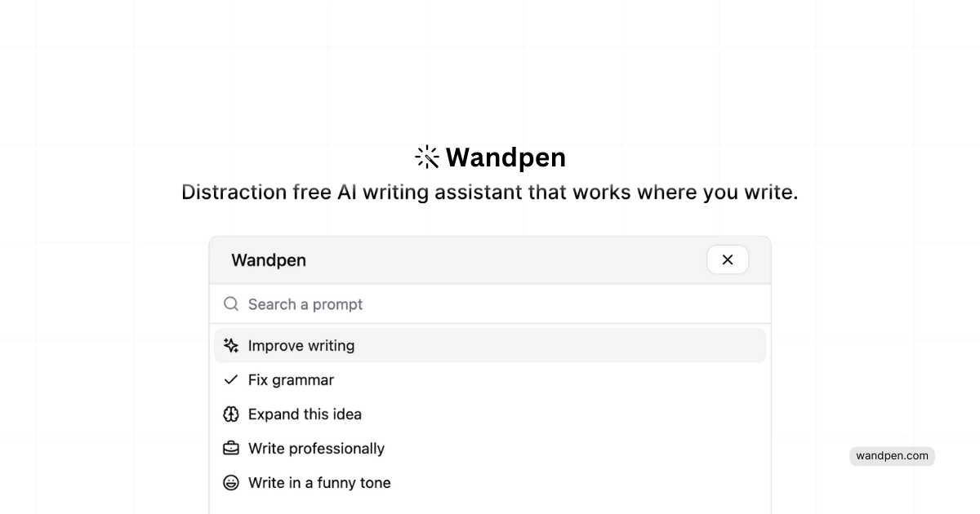This screenshot has height=514, width=980.
Task: Open the wandpen.com link
Action: [x=892, y=456]
